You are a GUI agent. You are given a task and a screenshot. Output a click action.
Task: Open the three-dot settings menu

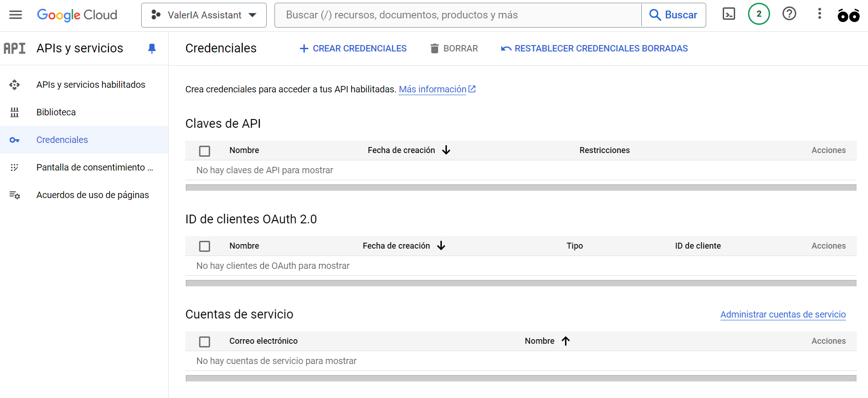pos(820,14)
